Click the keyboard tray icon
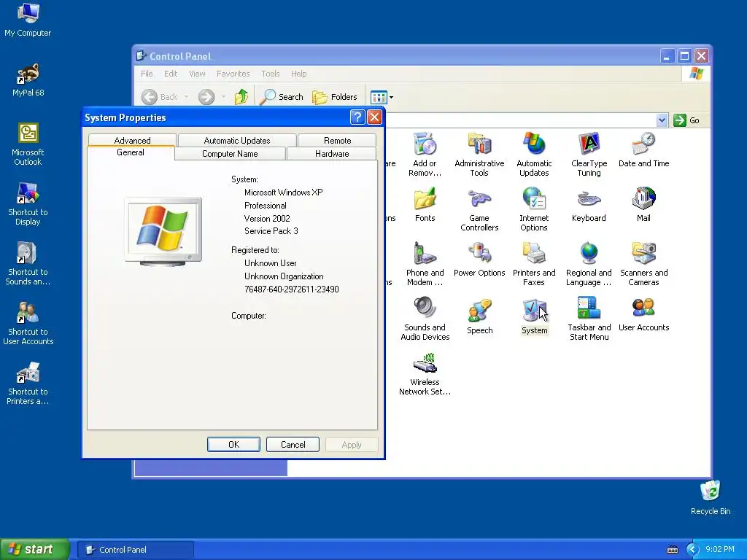This screenshot has height=560, width=747. click(x=672, y=550)
